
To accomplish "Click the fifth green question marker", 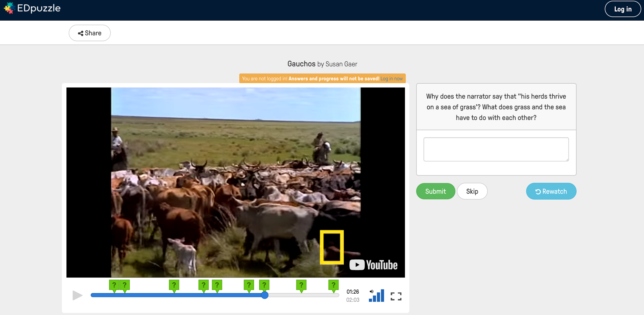I will [217, 285].
